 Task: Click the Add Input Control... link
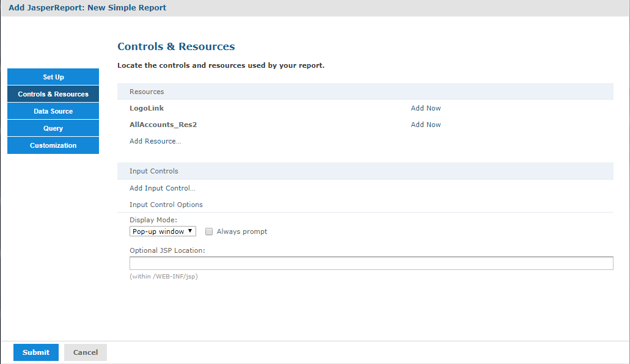(x=163, y=188)
